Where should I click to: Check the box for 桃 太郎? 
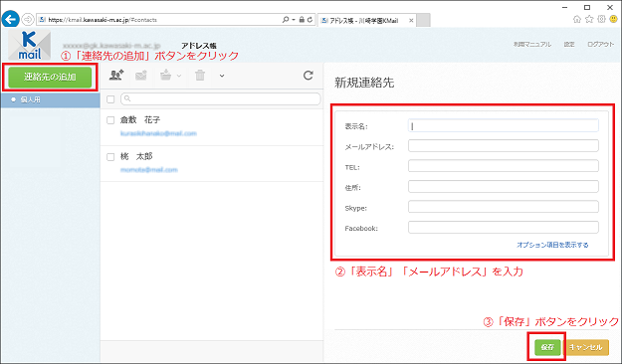pos(110,157)
